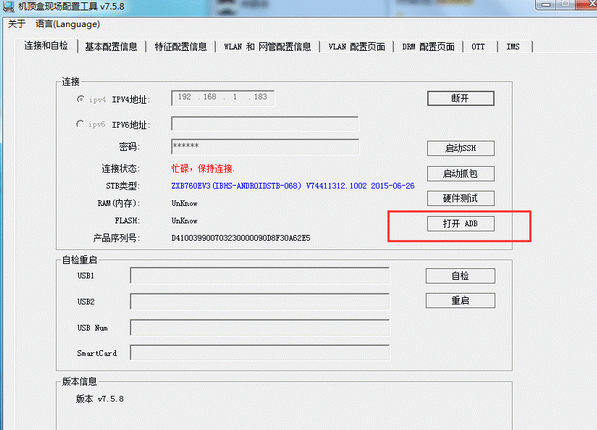This screenshot has height=430, width=597.
Task: Switch to the IMS tab
Action: click(x=513, y=47)
